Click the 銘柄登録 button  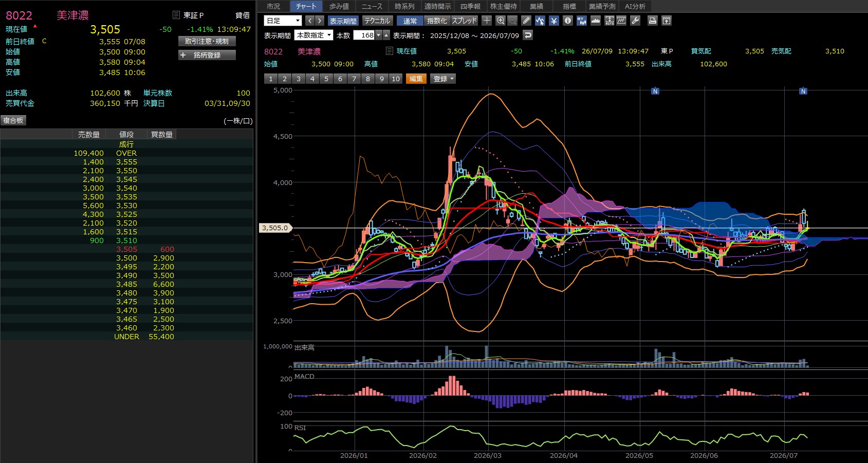pyautogui.click(x=207, y=55)
